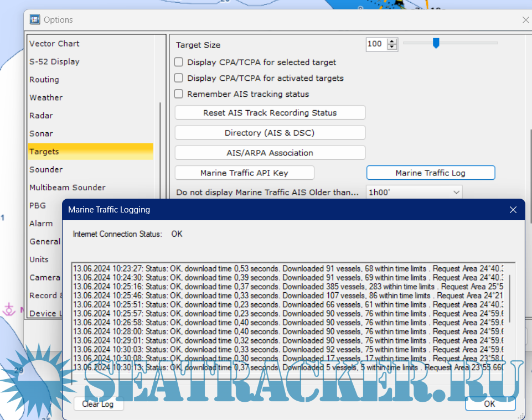Select the S-52 Display section
532x420 pixels.
point(55,61)
